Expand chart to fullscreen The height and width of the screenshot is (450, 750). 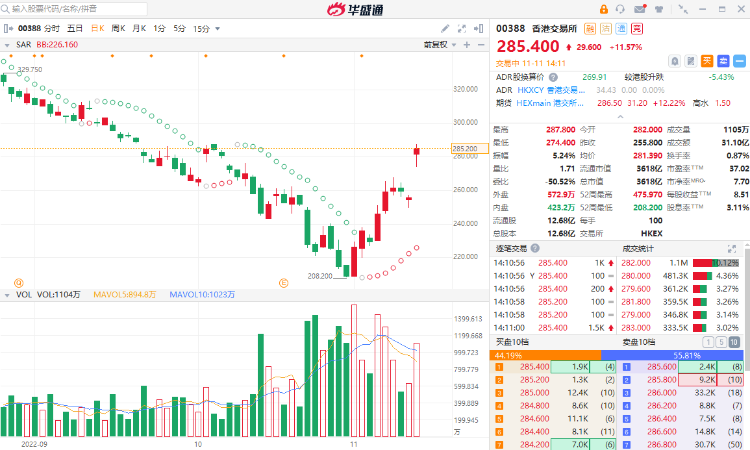pos(462,29)
